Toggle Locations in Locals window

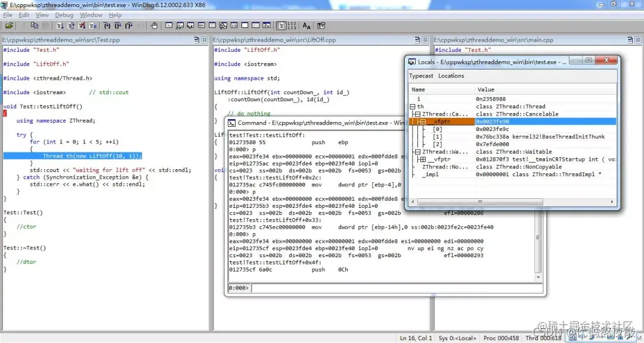(x=451, y=76)
